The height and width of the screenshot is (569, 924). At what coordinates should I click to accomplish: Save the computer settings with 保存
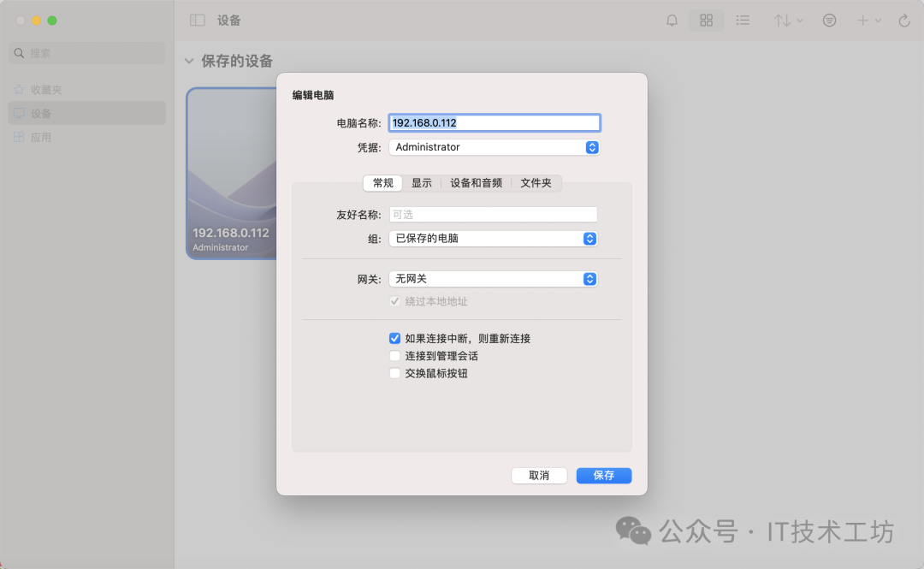click(603, 475)
